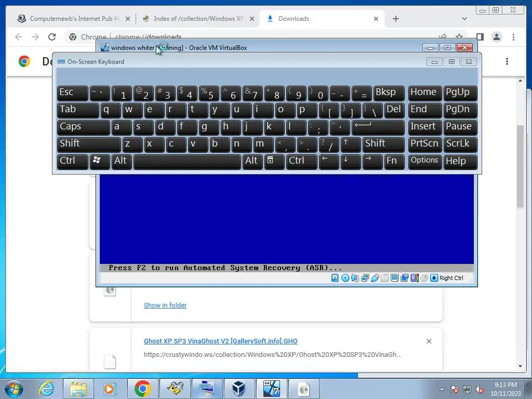Image resolution: width=532 pixels, height=399 pixels.
Task: Click the muted volume icon in system tray
Action: (x=480, y=389)
